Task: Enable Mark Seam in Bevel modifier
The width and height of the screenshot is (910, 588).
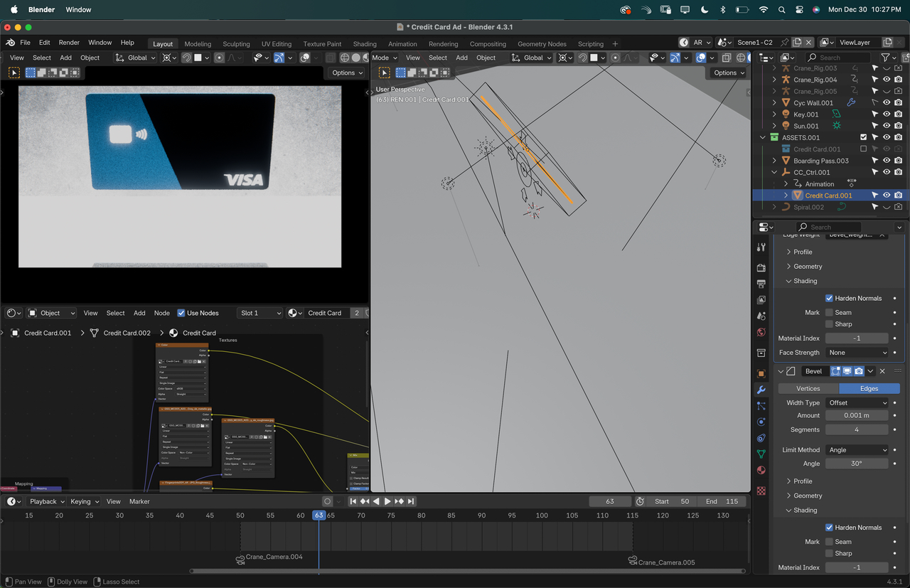Action: point(829,542)
